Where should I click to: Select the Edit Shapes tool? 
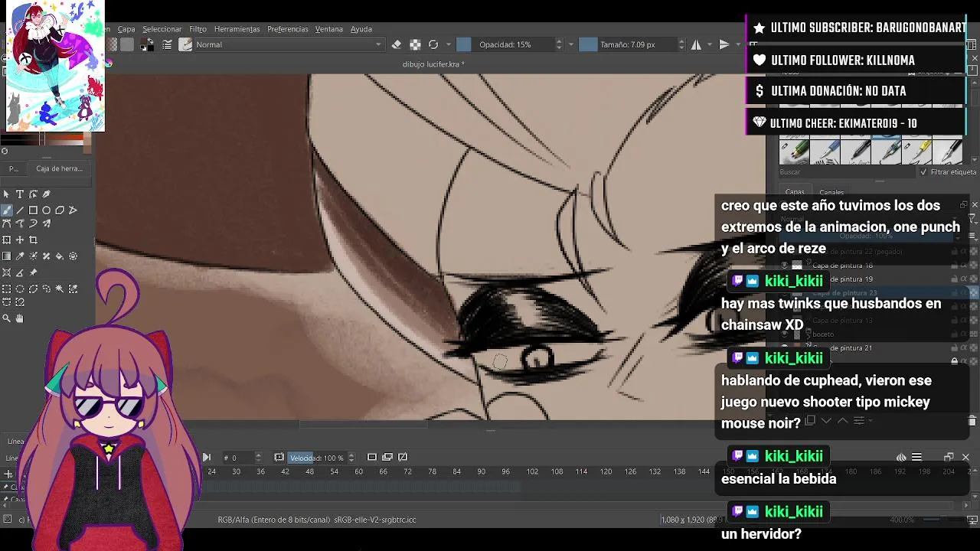pyautogui.click(x=33, y=194)
